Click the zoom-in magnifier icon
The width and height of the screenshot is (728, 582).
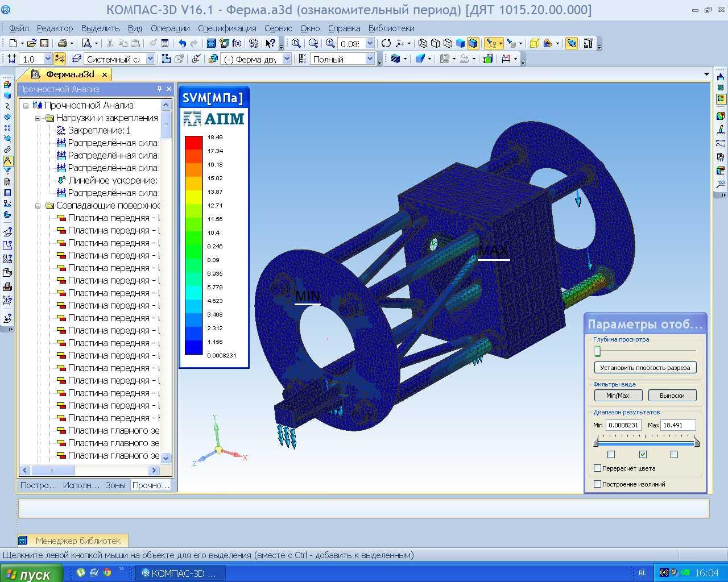[x=330, y=43]
